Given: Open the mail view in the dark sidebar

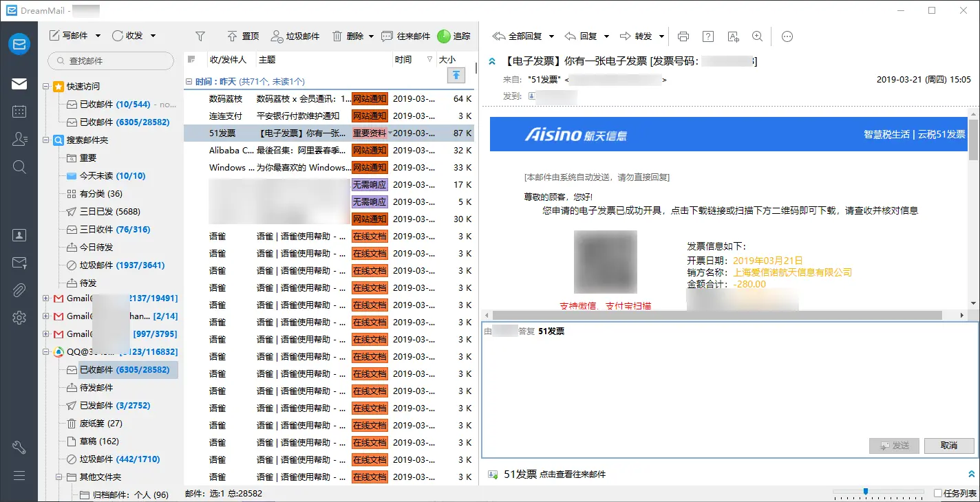Looking at the screenshot, I should pos(19,84).
